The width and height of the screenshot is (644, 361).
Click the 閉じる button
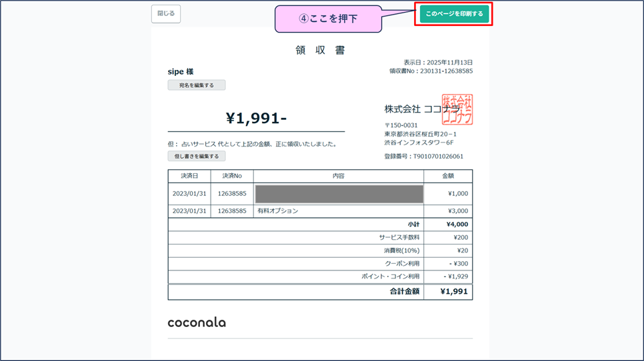click(166, 14)
